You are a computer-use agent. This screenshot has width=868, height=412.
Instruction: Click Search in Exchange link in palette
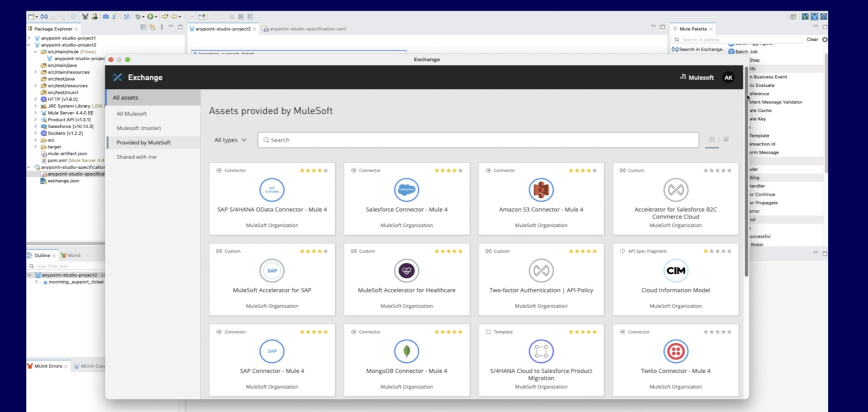coord(698,49)
